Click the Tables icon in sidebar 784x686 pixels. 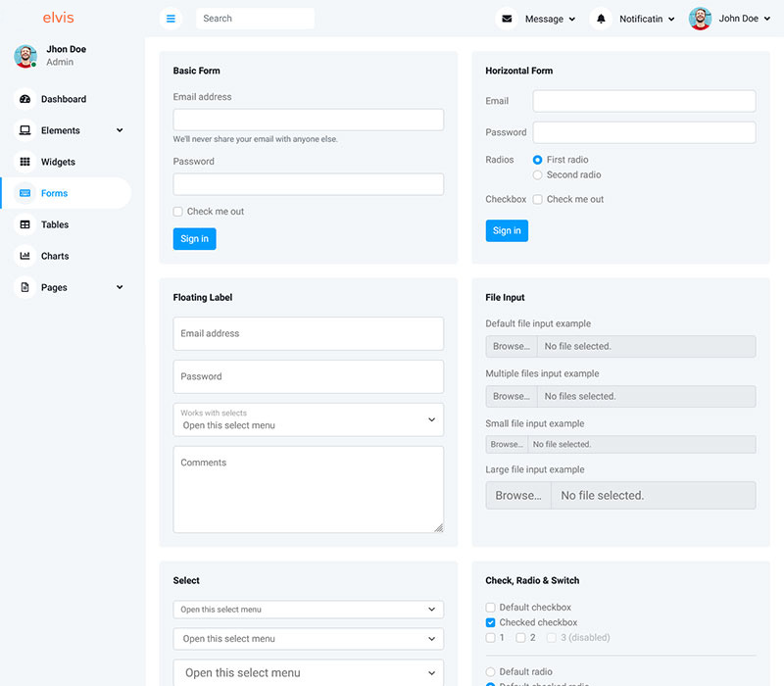coord(25,224)
